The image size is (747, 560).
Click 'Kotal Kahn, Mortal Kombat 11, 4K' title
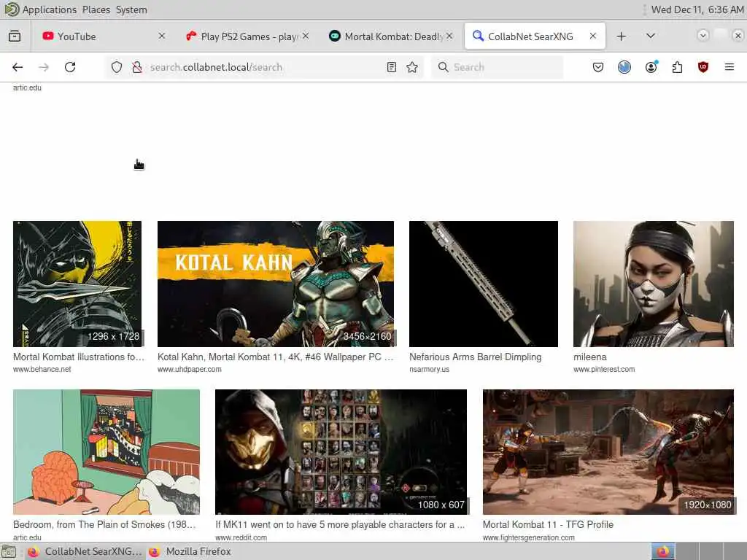click(x=275, y=357)
